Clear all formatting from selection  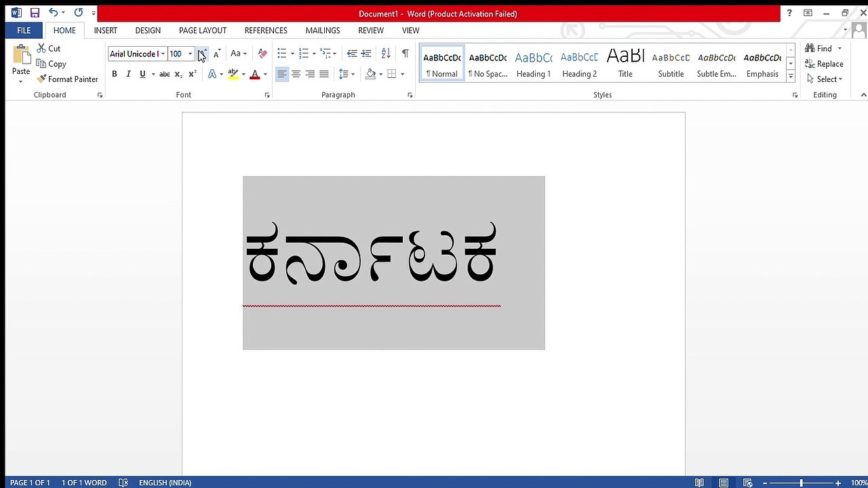click(x=262, y=54)
